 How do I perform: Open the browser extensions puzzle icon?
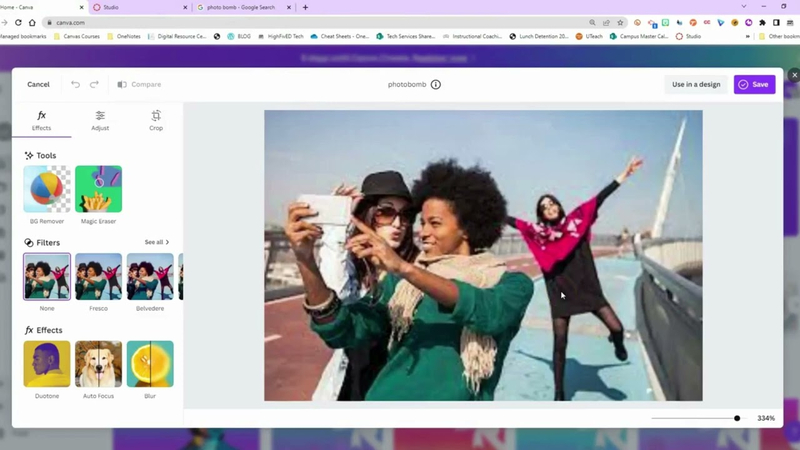(762, 22)
